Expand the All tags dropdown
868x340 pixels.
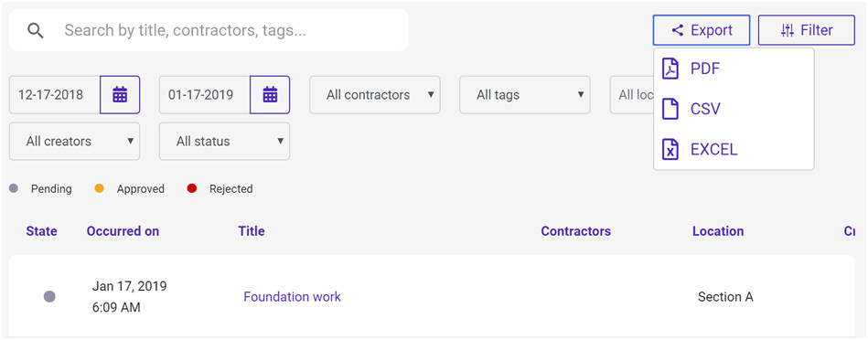click(x=525, y=94)
